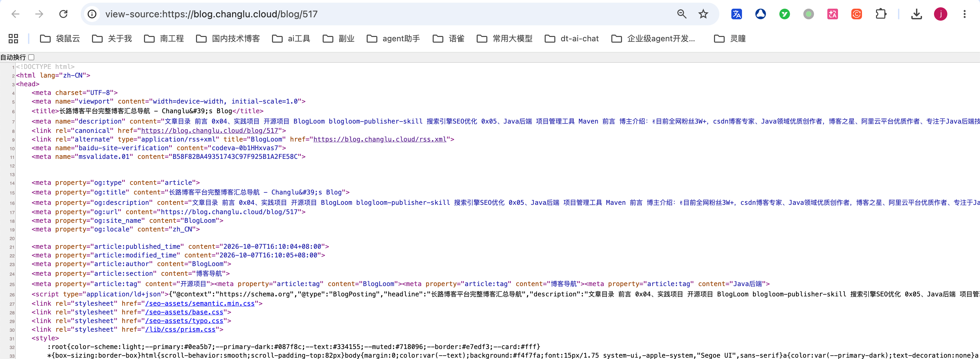This screenshot has width=980, height=359.
Task: Go back to the previous page
Action: pyautogui.click(x=16, y=14)
